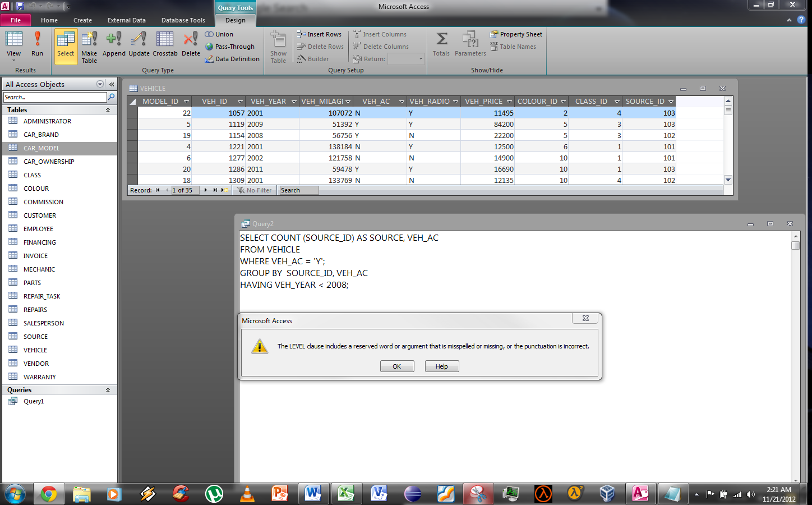Click the navigation pane Search box

pyautogui.click(x=54, y=97)
